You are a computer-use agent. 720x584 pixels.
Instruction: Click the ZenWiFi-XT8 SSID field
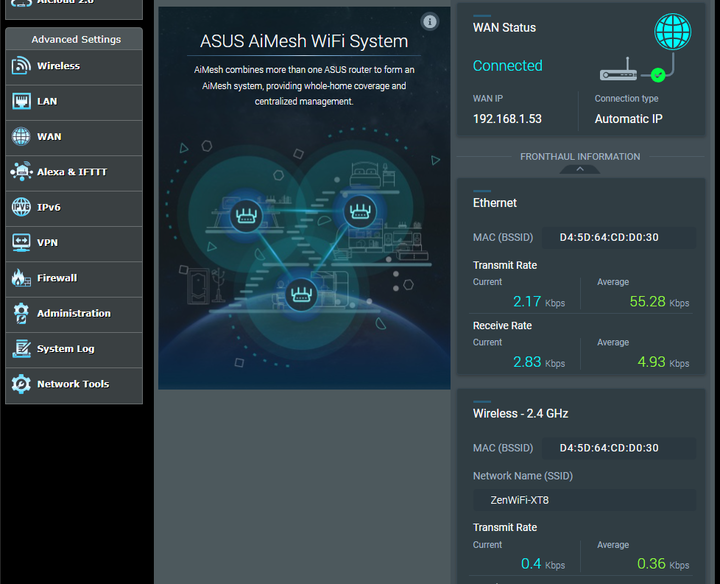tap(584, 500)
